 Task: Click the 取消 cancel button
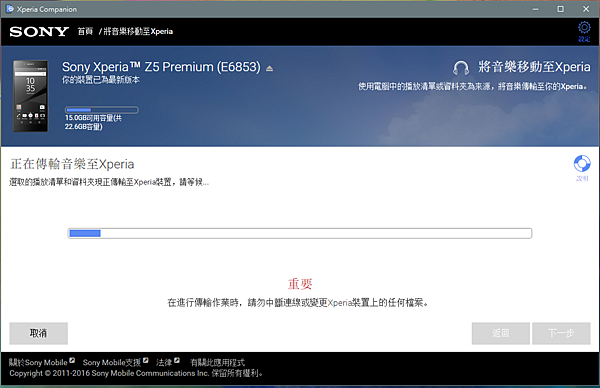coord(39,333)
